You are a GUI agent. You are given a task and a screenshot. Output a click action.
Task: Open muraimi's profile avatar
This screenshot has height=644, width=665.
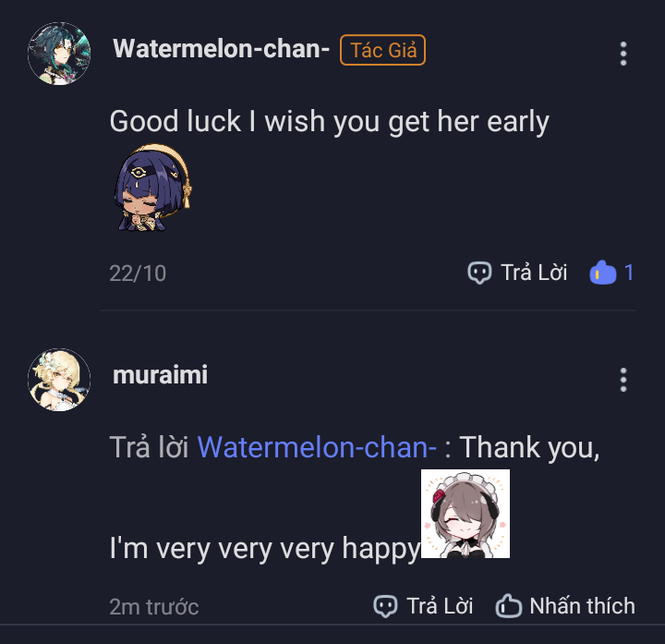pos(59,380)
